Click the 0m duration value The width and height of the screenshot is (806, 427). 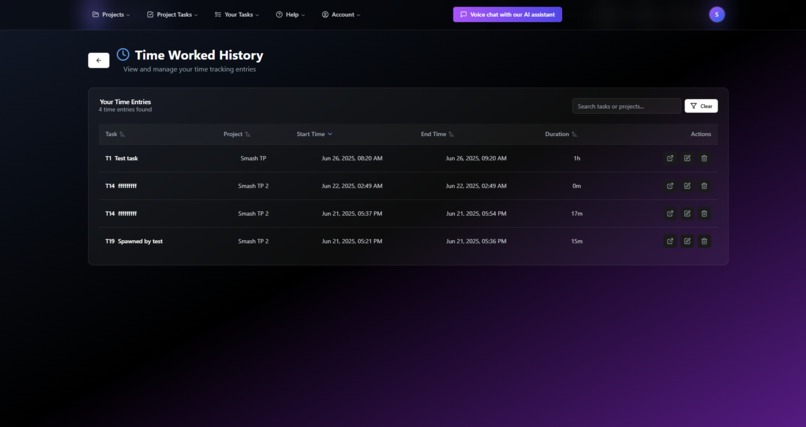coord(577,186)
